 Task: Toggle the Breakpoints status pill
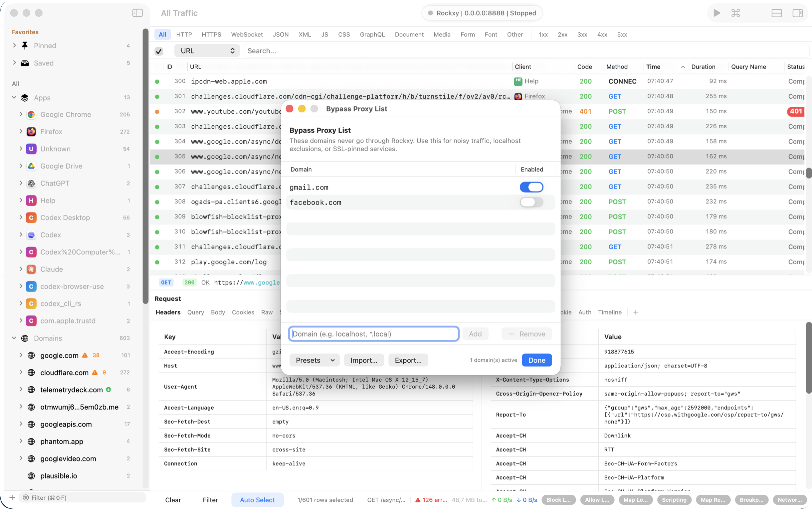(752, 500)
